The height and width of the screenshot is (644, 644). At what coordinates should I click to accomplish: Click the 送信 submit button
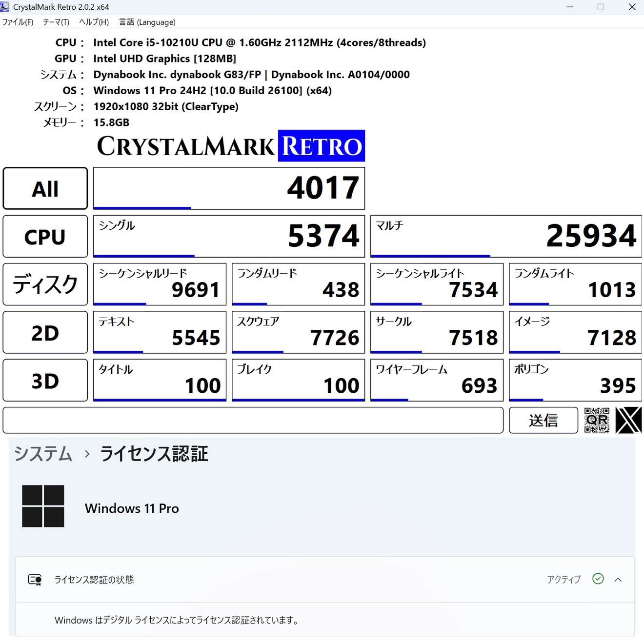543,420
